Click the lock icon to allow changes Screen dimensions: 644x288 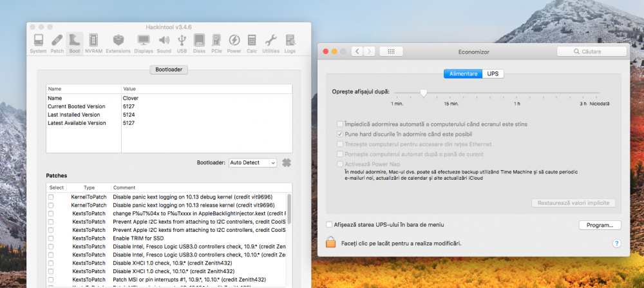tap(330, 242)
